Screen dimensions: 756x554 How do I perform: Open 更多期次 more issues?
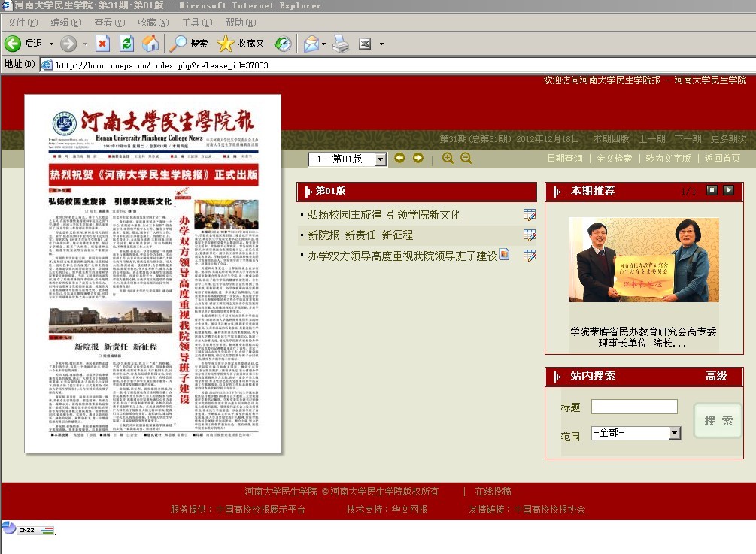pos(728,139)
